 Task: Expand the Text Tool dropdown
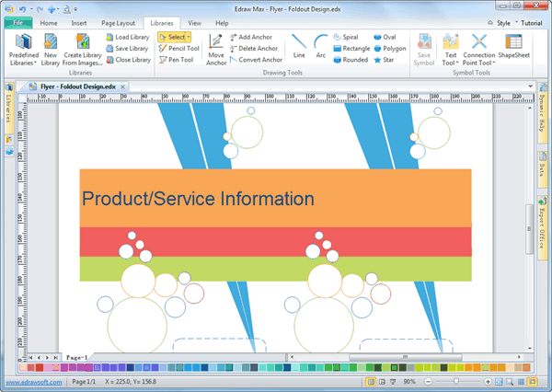[450, 63]
